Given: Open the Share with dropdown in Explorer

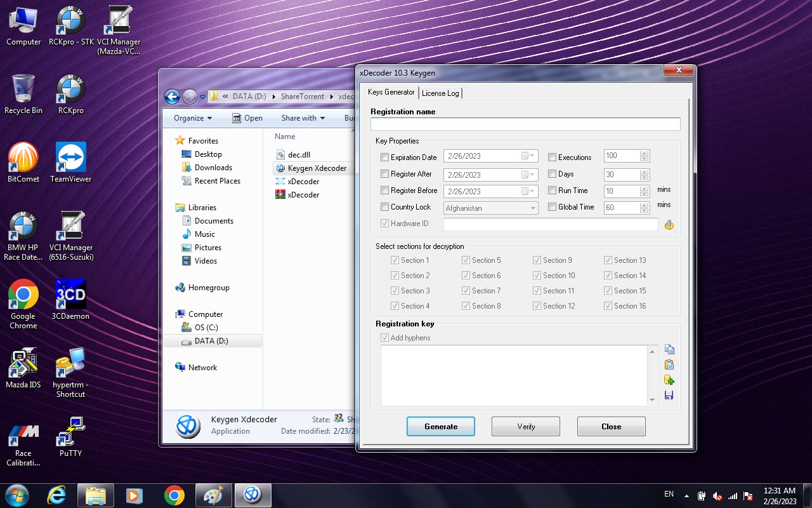Looking at the screenshot, I should pyautogui.click(x=303, y=118).
